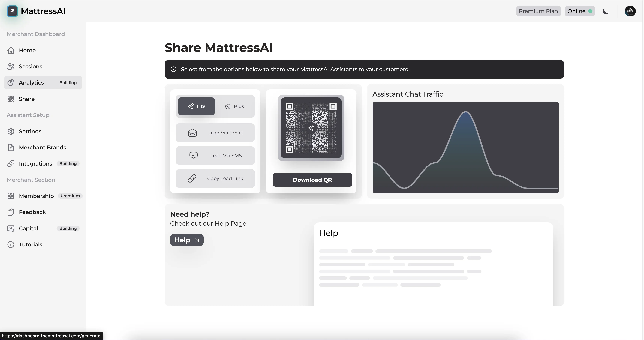Click the Capital money icon
644x340 pixels.
(11, 229)
